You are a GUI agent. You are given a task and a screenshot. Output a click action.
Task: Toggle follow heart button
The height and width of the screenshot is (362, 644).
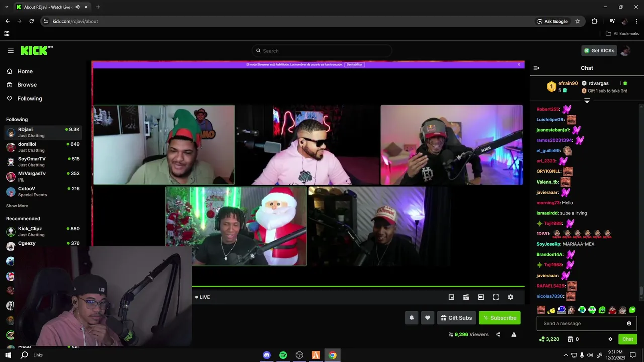tap(428, 318)
